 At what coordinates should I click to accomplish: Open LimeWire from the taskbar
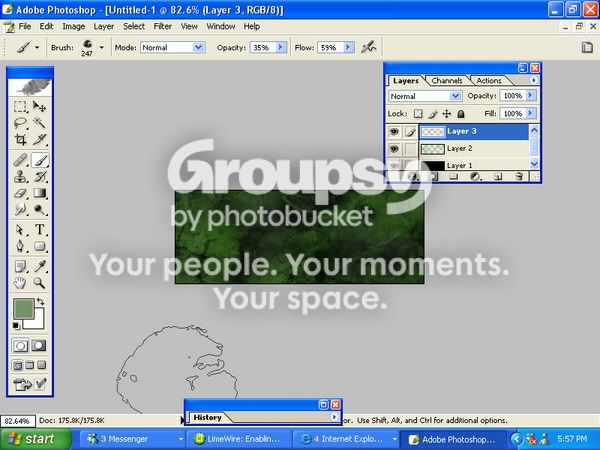tap(239, 439)
